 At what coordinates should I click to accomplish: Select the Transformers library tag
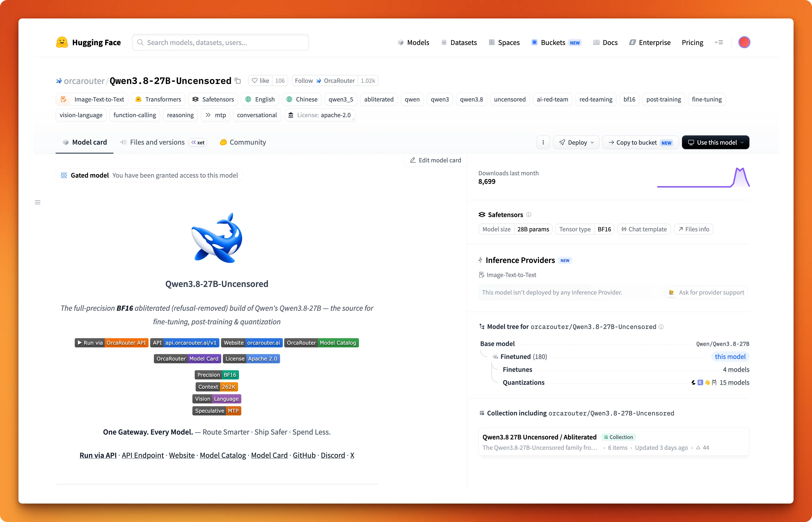click(158, 99)
